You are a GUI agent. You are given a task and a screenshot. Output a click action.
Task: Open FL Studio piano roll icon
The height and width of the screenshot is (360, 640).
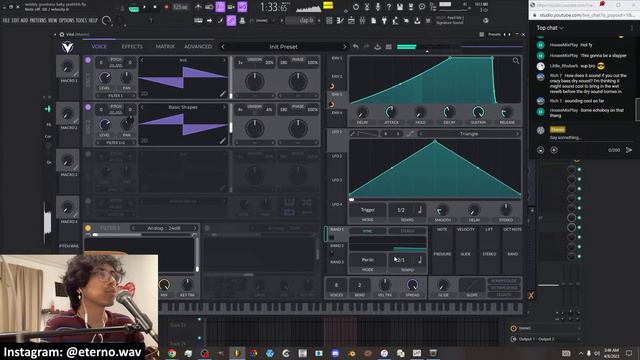340,20
